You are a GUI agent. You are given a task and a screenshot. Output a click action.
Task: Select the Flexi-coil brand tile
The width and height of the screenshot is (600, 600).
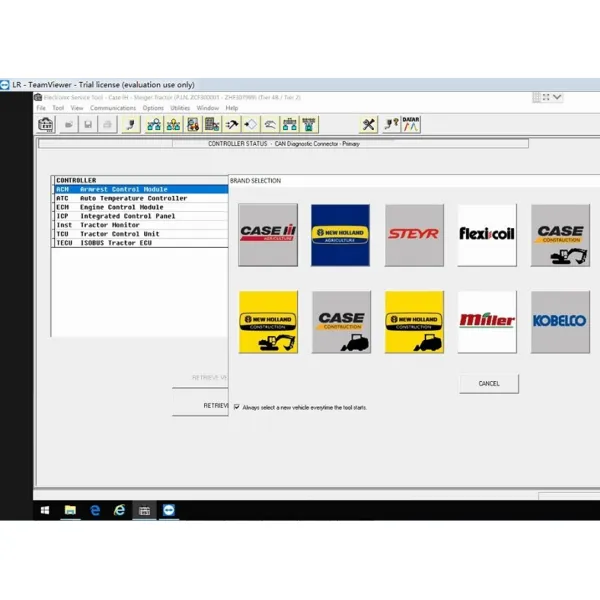487,235
